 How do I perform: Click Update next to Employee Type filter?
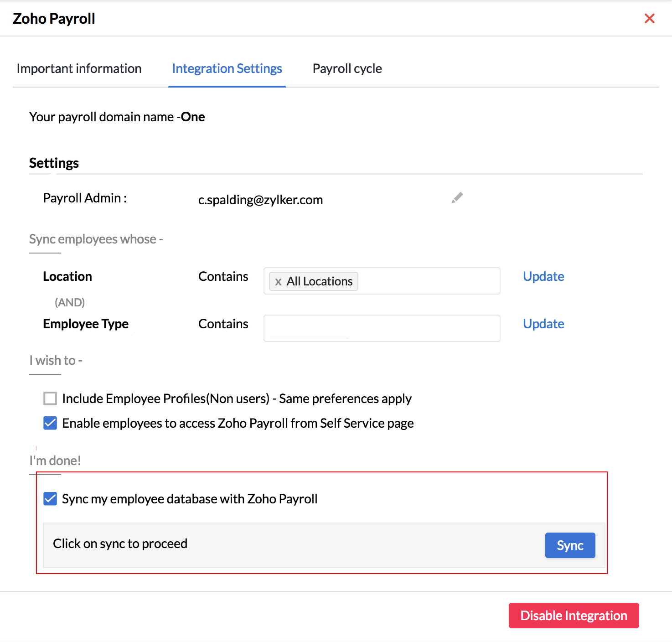coord(543,324)
